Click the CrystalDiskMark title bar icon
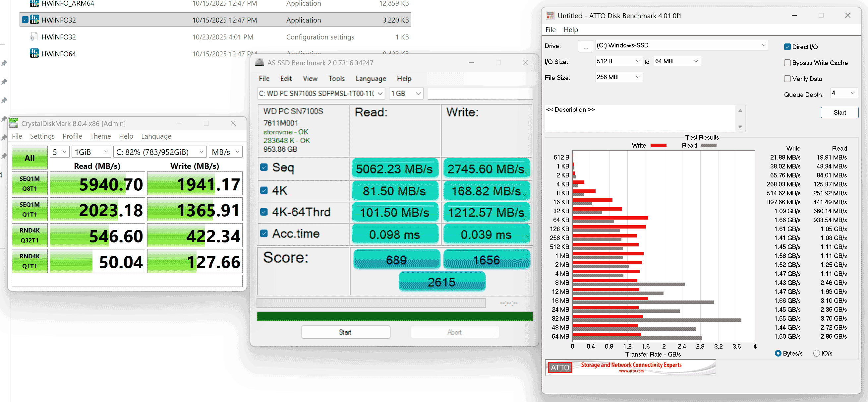The image size is (868, 402). 14,123
